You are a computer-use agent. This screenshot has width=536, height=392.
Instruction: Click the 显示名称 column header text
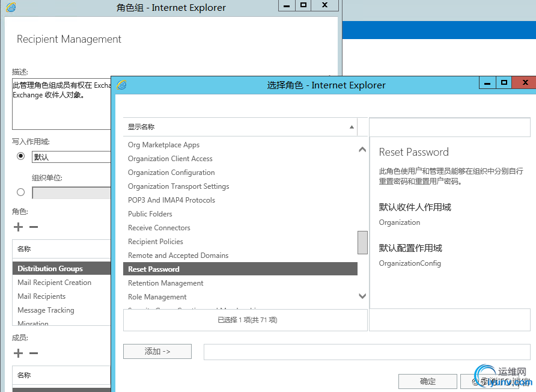[x=141, y=127]
